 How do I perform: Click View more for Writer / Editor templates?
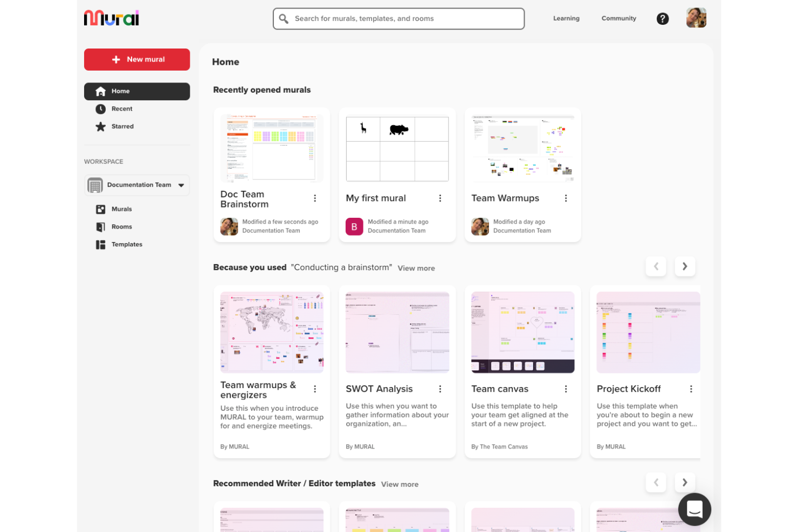(x=400, y=485)
